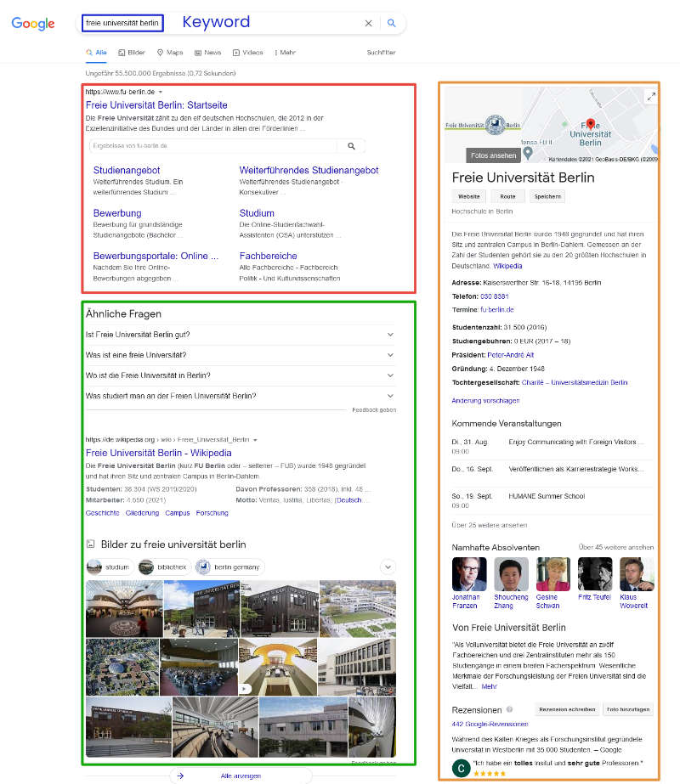Expand the image filter chips chevron
Screen dimensions: 680x784
pyautogui.click(x=388, y=567)
